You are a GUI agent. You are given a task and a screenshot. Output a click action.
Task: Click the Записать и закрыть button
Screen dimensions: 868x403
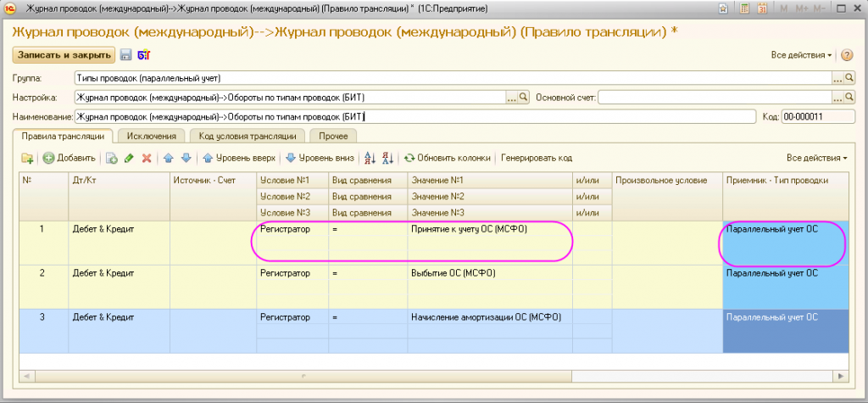click(x=63, y=55)
